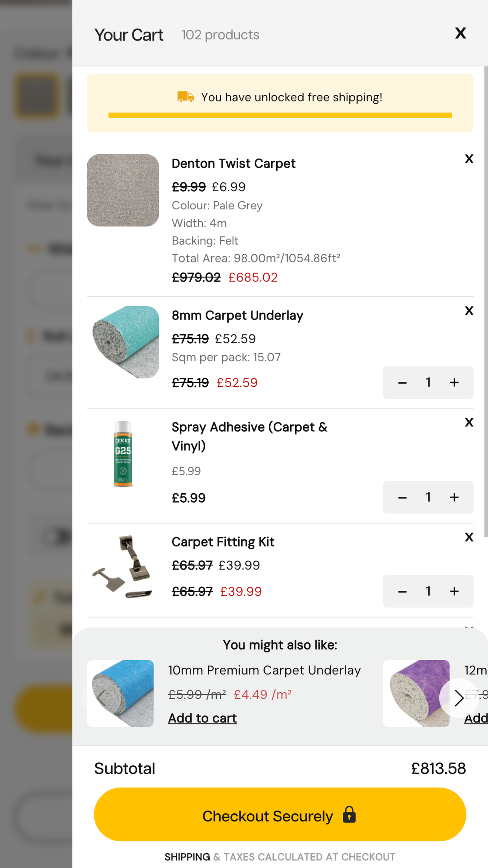The height and width of the screenshot is (868, 488).
Task: Open the SHIPPING info link
Action: [x=187, y=857]
